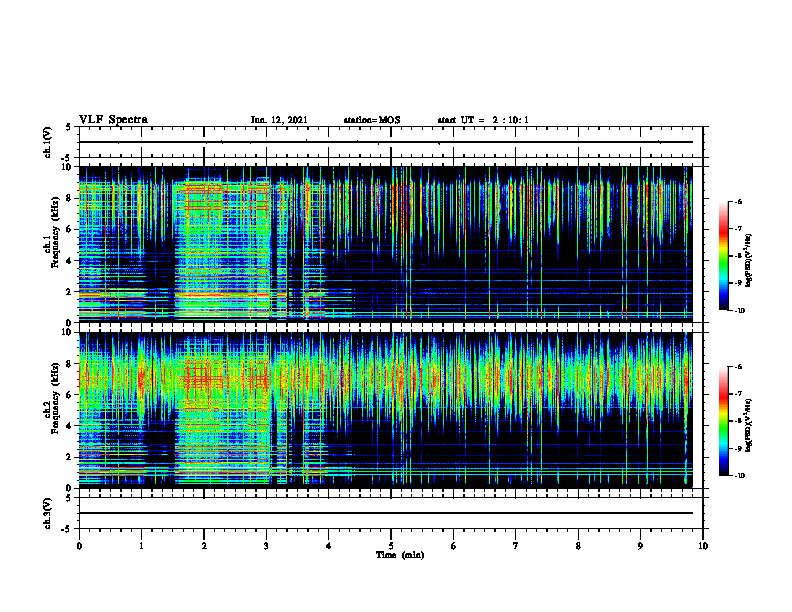Click the ch.1 frequency axis "6" tick label

point(69,229)
